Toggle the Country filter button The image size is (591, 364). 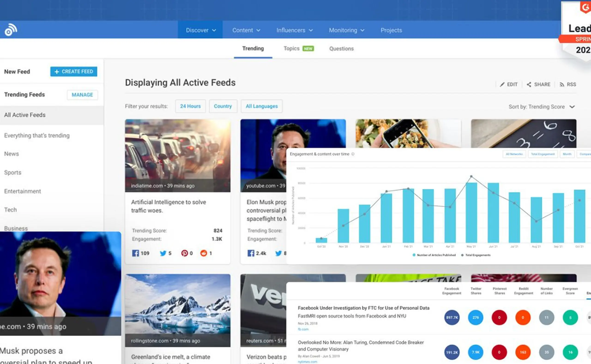223,106
